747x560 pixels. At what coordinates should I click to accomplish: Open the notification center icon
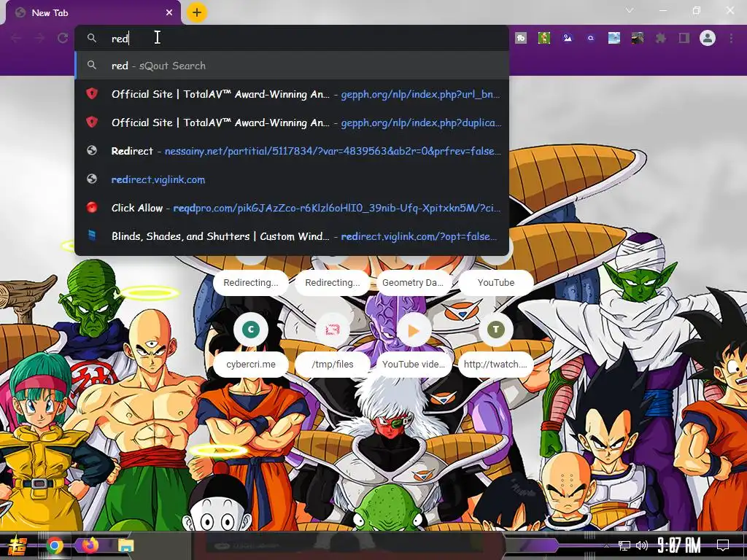[723, 545]
